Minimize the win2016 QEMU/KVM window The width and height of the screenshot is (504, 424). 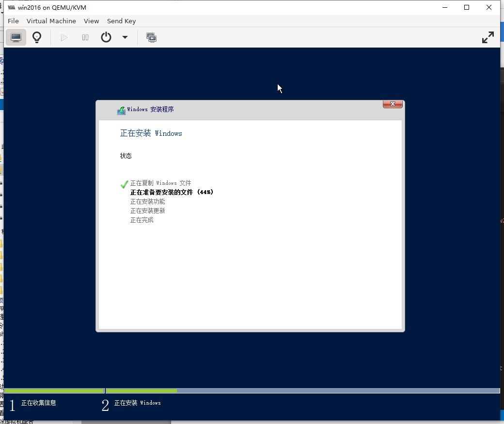[x=444, y=7]
